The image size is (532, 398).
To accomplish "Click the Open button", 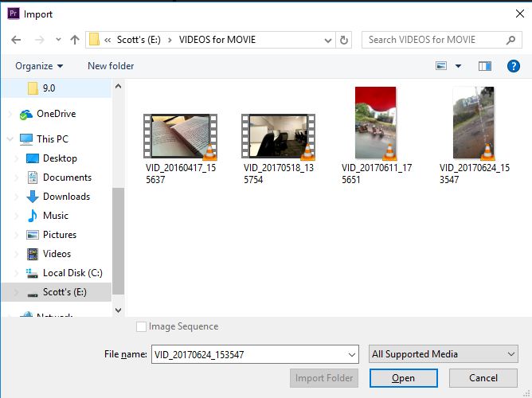I will click(x=404, y=378).
